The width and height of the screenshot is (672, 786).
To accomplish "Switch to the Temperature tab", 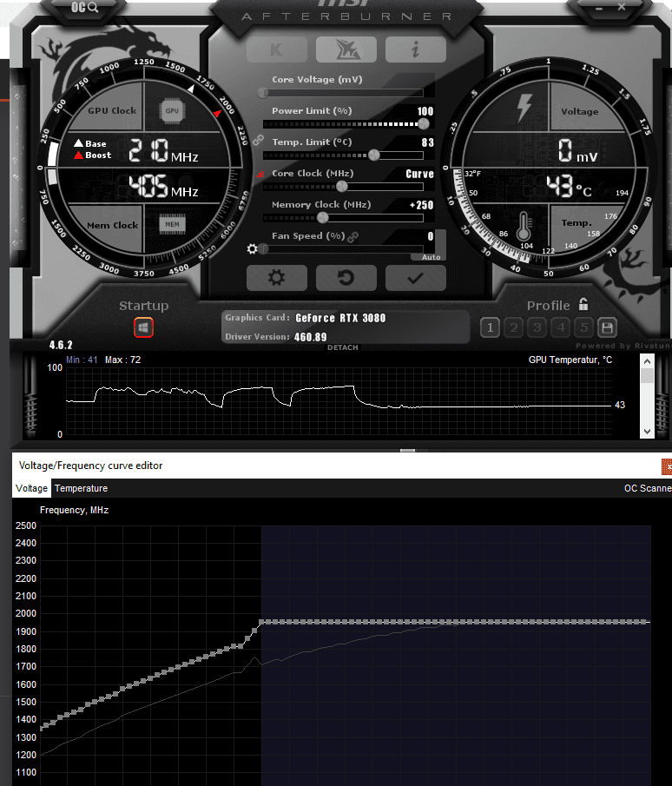I will pyautogui.click(x=82, y=488).
